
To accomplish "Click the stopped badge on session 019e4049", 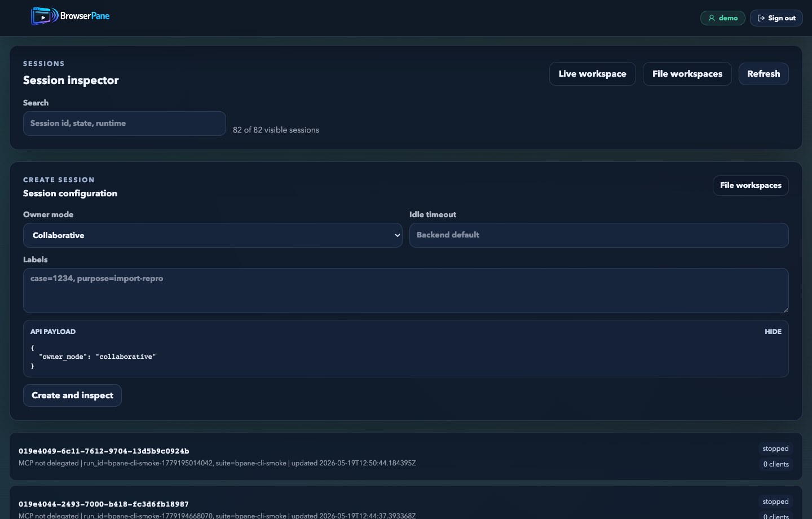I will pos(775,448).
